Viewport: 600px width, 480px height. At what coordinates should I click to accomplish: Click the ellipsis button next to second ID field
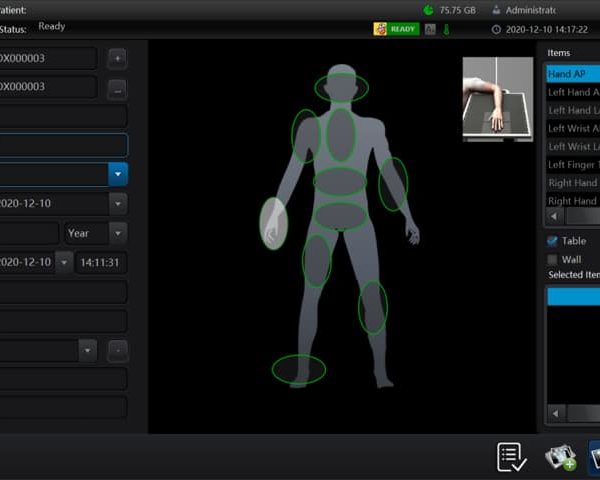pyautogui.click(x=118, y=89)
